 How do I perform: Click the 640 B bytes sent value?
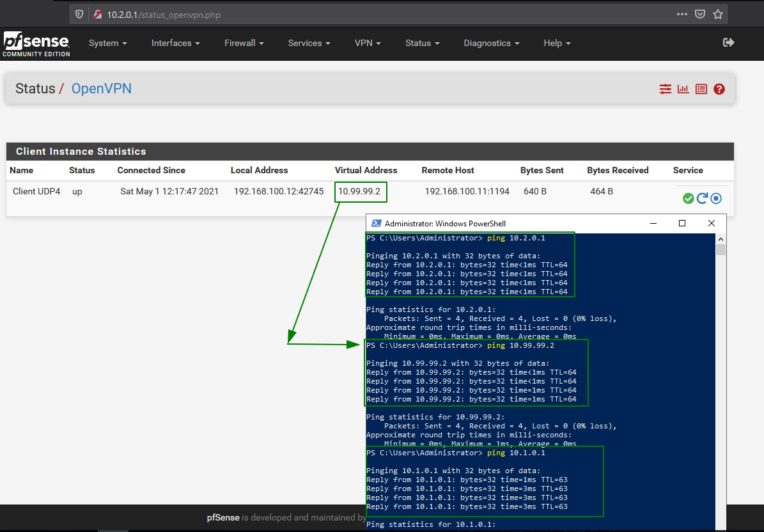[x=535, y=191]
